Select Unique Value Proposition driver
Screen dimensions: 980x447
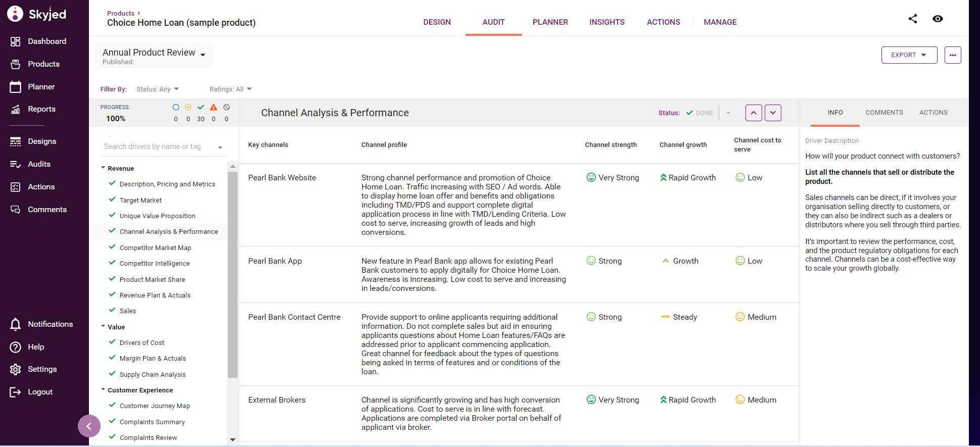(x=157, y=216)
